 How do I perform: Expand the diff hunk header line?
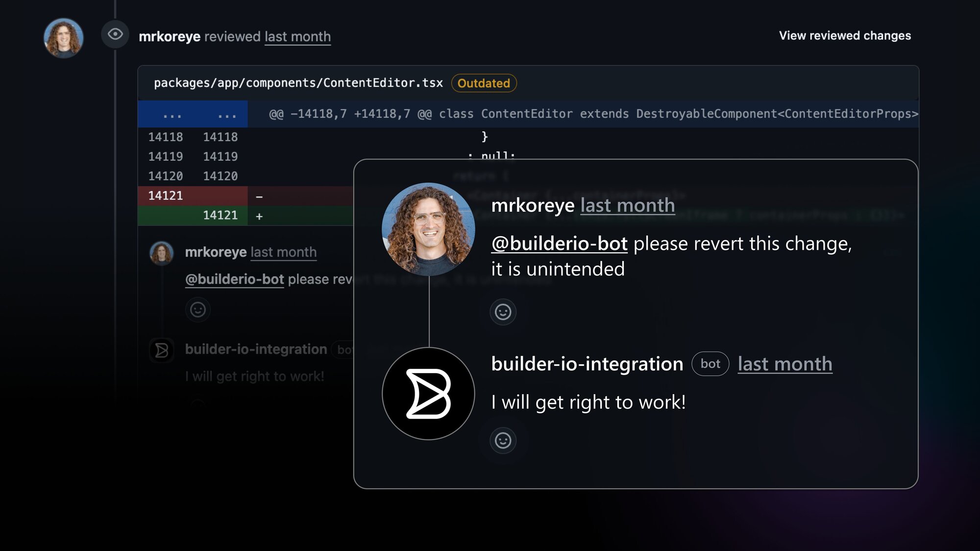pyautogui.click(x=593, y=114)
